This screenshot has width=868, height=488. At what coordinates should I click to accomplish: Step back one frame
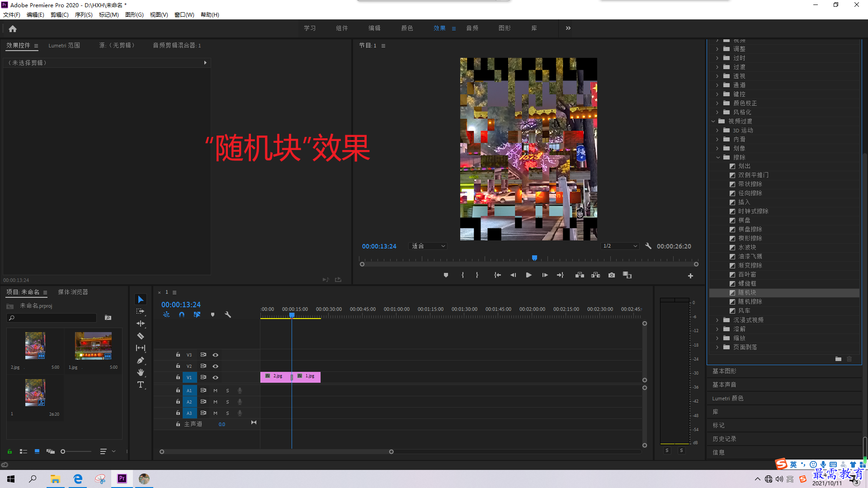(x=513, y=275)
